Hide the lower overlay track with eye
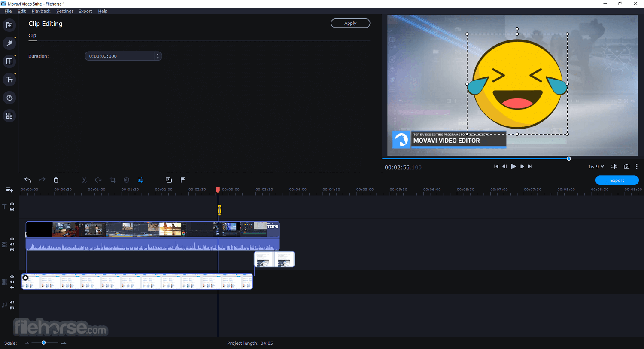 click(12, 276)
